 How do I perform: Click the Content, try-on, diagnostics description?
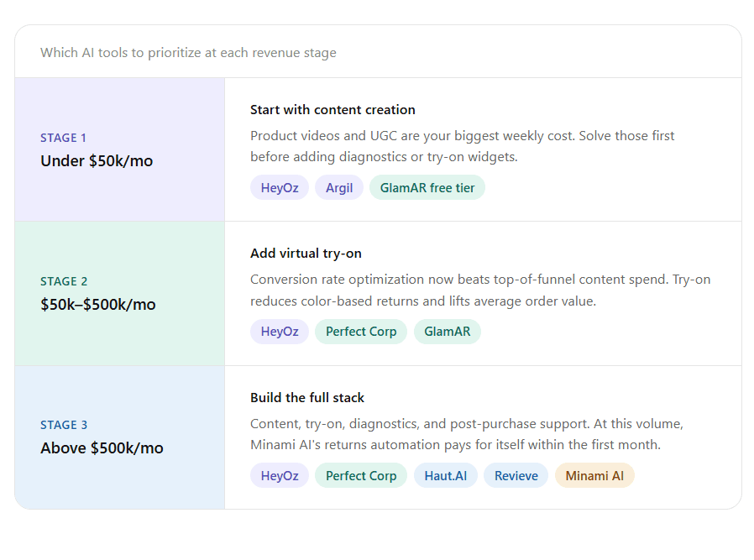pos(467,434)
